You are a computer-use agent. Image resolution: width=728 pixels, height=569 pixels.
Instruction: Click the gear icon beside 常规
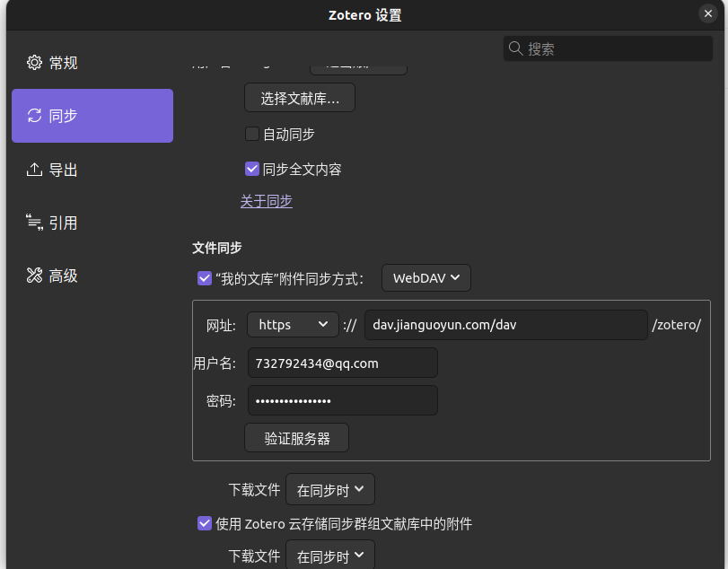34,62
